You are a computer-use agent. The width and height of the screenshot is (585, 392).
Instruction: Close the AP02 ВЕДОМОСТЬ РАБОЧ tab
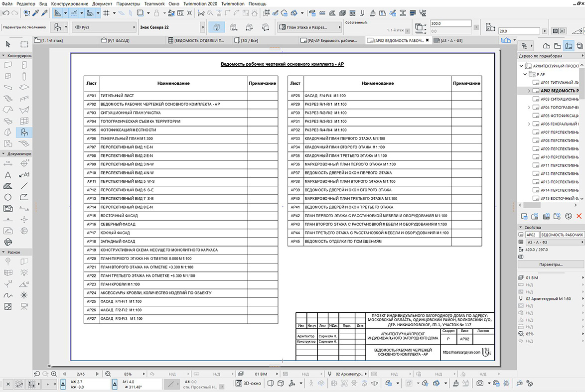(x=427, y=40)
